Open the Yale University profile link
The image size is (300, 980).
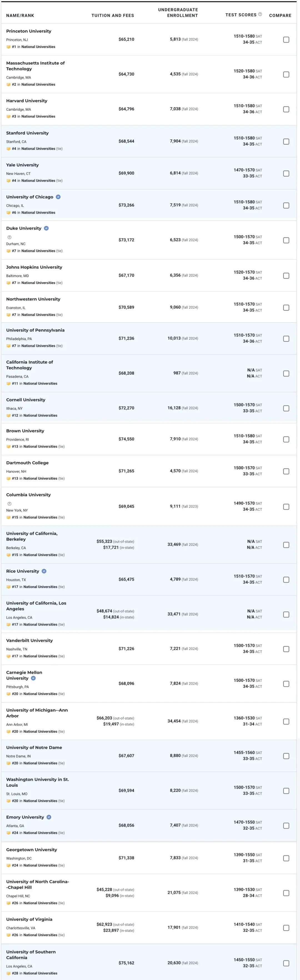click(22, 165)
